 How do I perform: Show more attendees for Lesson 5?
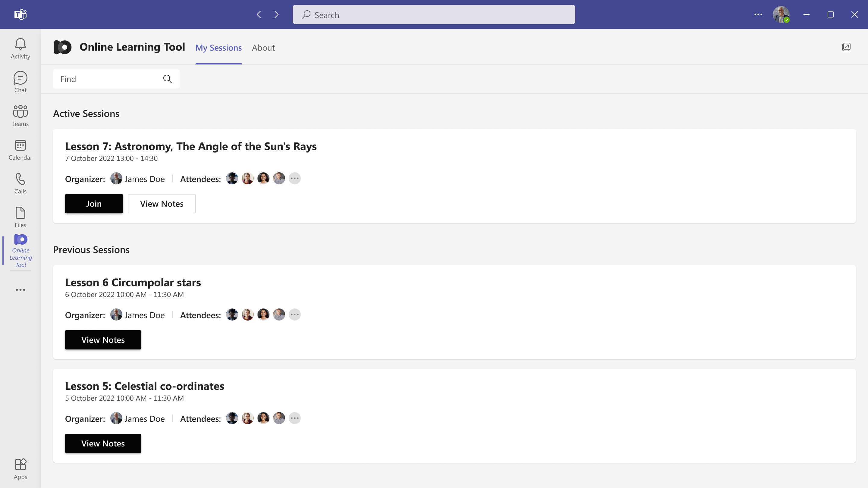click(x=294, y=418)
